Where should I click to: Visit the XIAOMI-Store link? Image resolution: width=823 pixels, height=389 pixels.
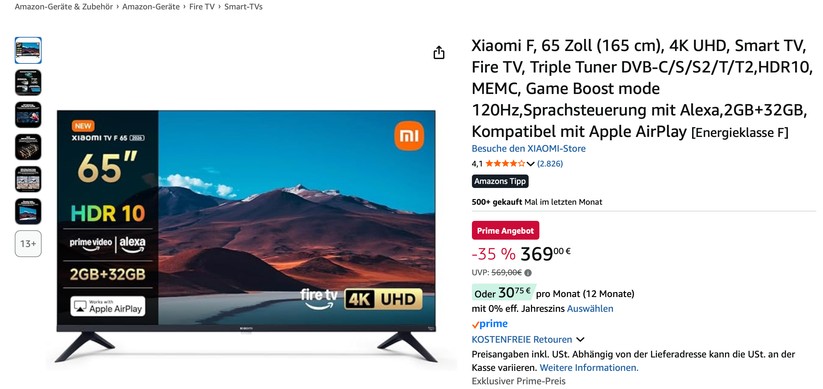point(529,149)
